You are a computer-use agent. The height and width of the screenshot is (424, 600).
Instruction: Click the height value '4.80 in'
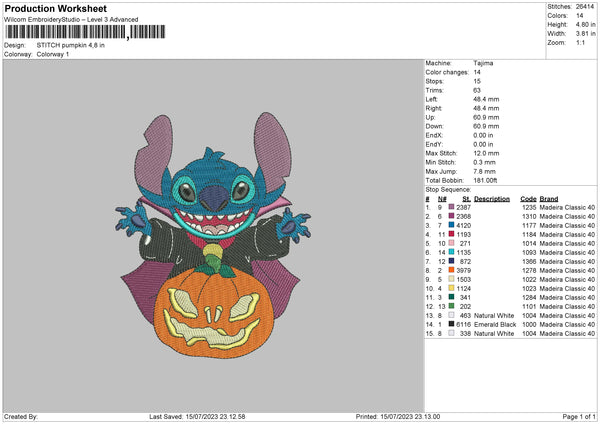pyautogui.click(x=585, y=24)
